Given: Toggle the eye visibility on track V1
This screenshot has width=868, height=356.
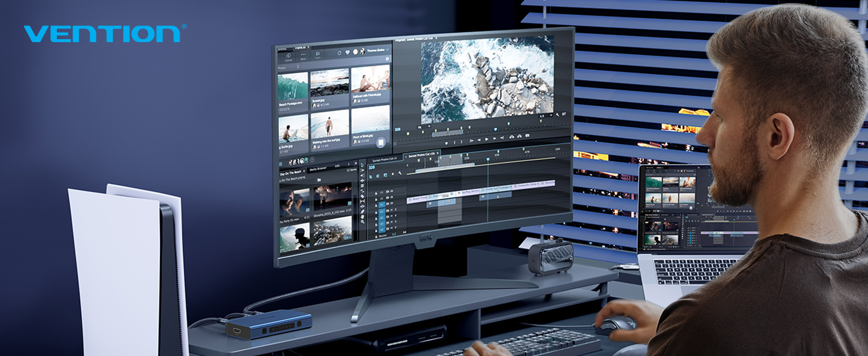Looking at the screenshot, I should pos(392,203).
